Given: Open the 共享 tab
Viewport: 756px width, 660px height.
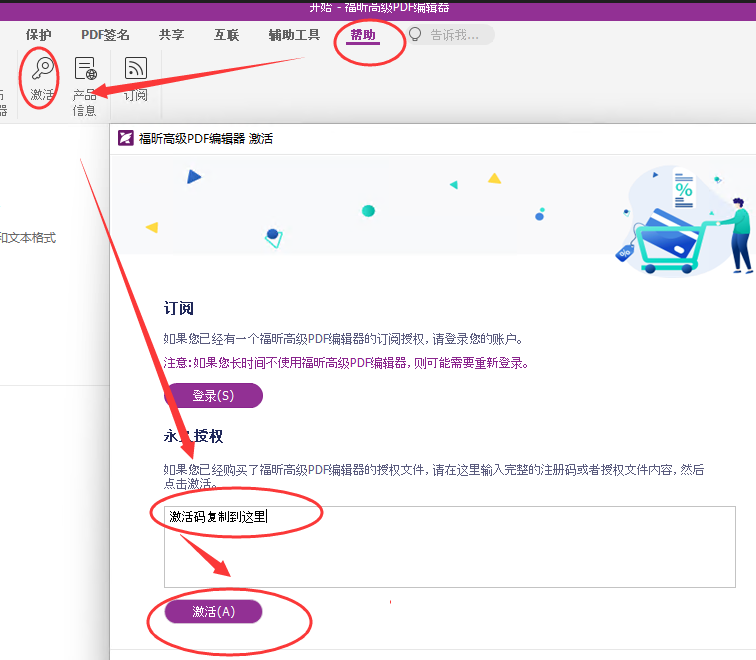Looking at the screenshot, I should point(172,35).
